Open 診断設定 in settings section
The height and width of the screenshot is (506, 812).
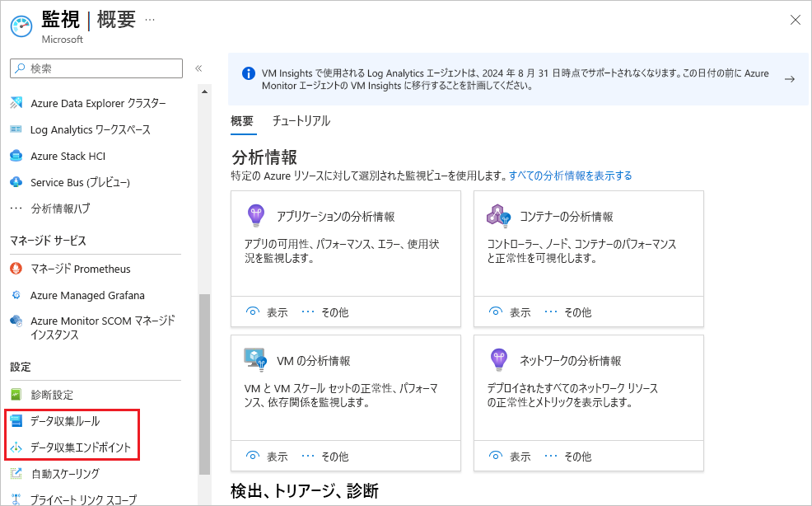point(52,395)
